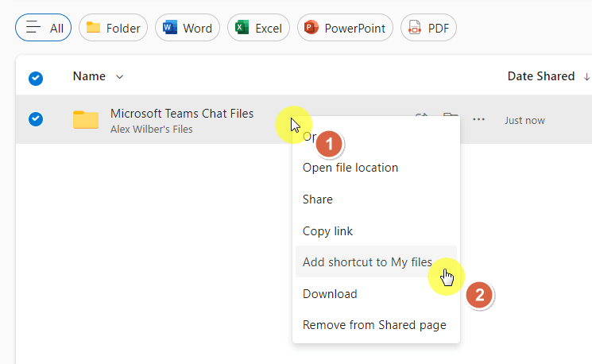
Task: Click the Just now date value
Action: point(524,121)
